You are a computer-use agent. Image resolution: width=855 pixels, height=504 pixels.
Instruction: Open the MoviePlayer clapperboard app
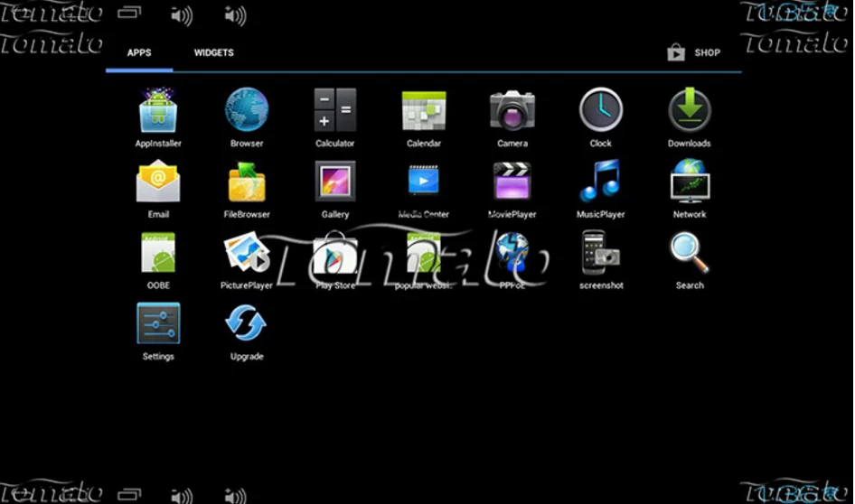(x=512, y=181)
